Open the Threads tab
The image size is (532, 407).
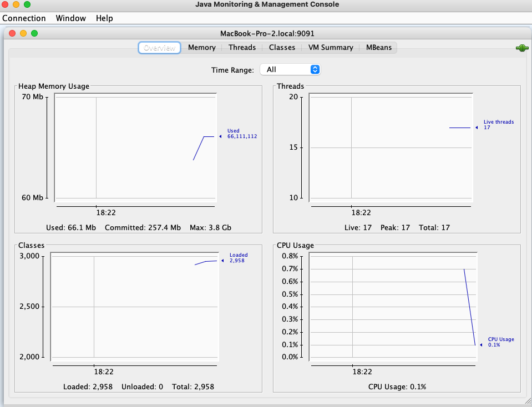click(242, 48)
